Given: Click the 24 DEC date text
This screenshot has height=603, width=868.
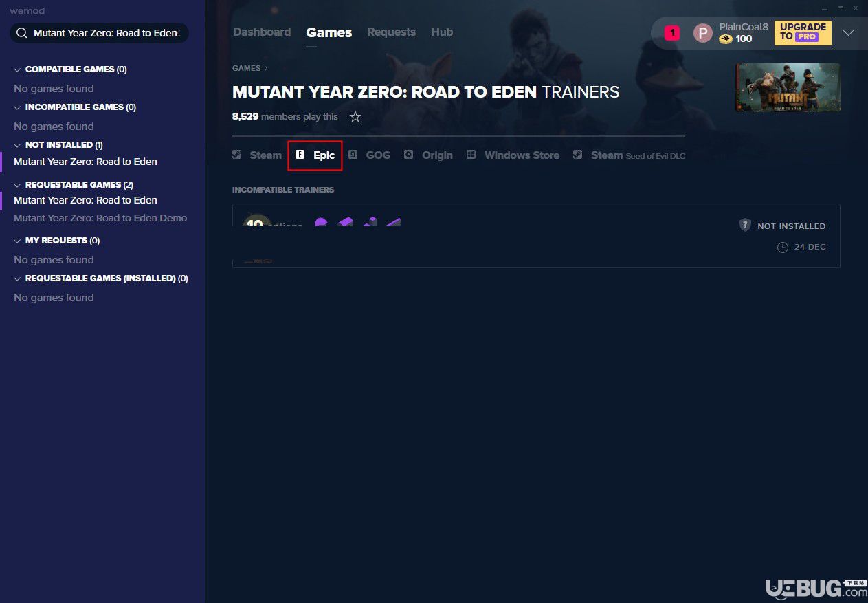Looking at the screenshot, I should [810, 247].
